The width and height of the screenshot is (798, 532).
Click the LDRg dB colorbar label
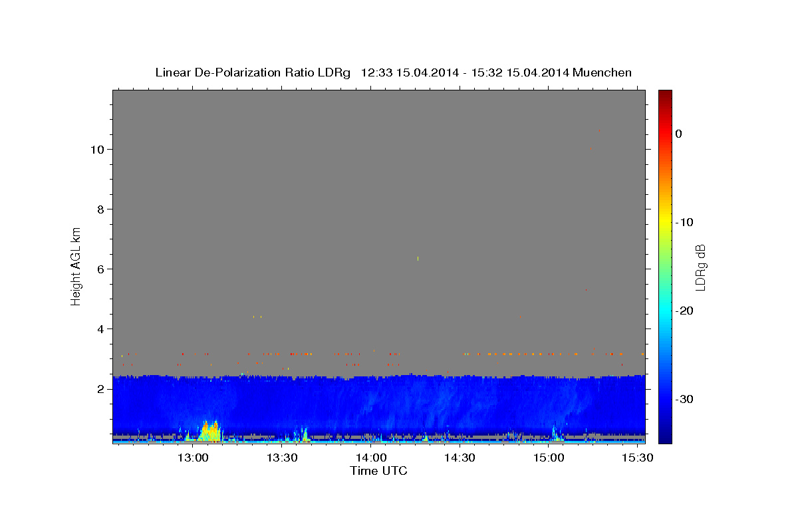tap(700, 267)
